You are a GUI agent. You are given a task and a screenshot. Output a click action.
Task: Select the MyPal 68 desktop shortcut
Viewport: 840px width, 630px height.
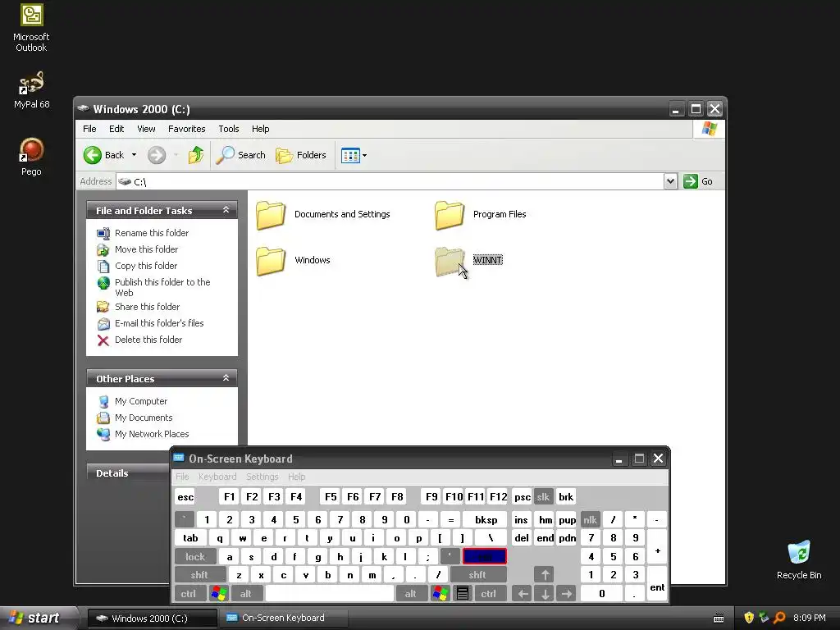[x=31, y=90]
